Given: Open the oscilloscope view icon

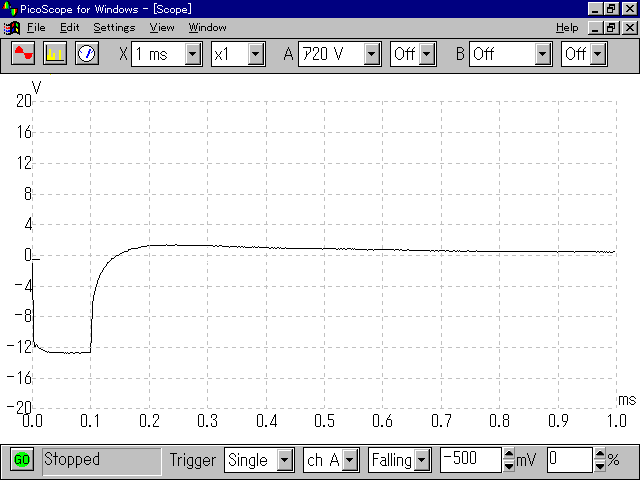Looking at the screenshot, I should click(x=23, y=53).
